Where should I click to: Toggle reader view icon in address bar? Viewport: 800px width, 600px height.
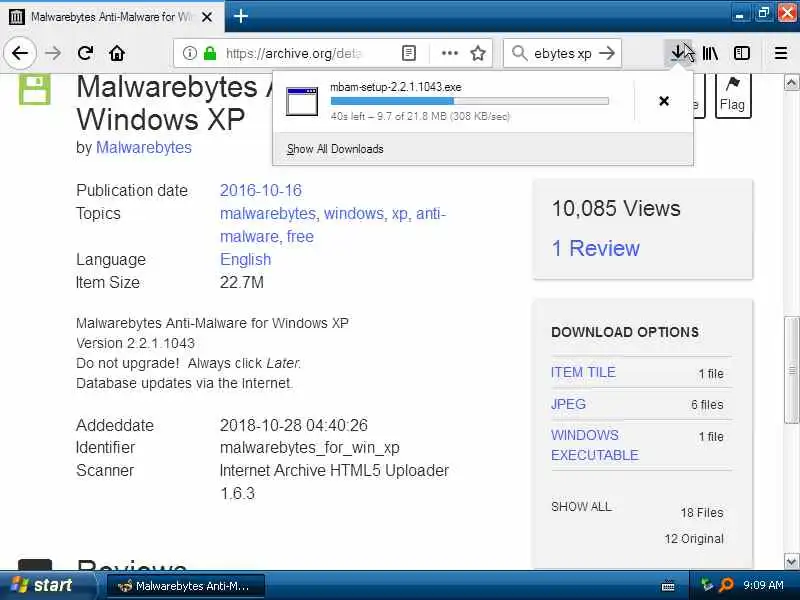pyautogui.click(x=409, y=53)
